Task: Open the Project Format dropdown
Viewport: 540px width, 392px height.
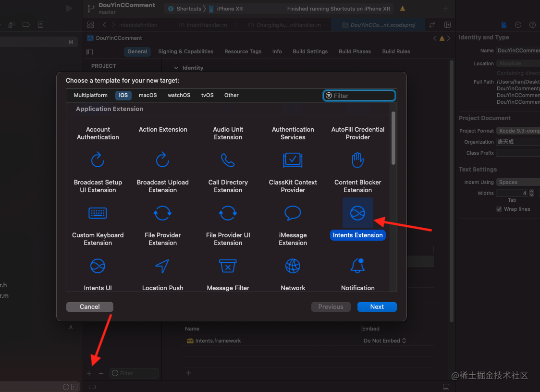Action: click(x=518, y=131)
